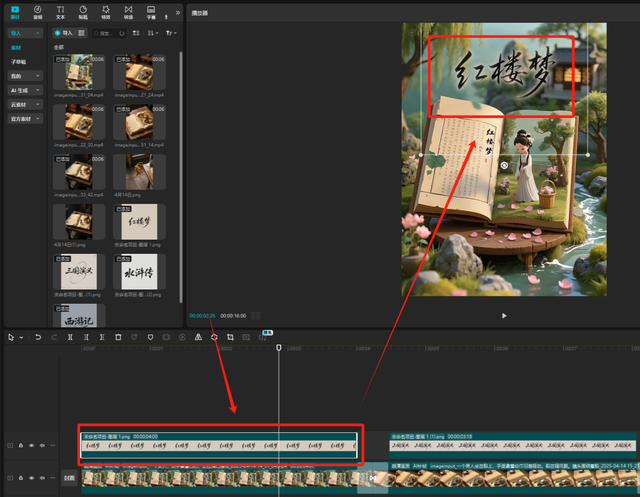The width and height of the screenshot is (640, 497).
Task: Click the icon left of the sort dropdown
Action: pyautogui.click(x=136, y=33)
